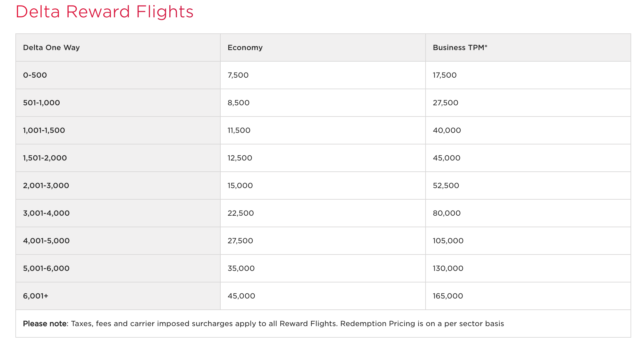The image size is (644, 346).
Task: Select the Delta One Way column header
Action: pyautogui.click(x=51, y=48)
